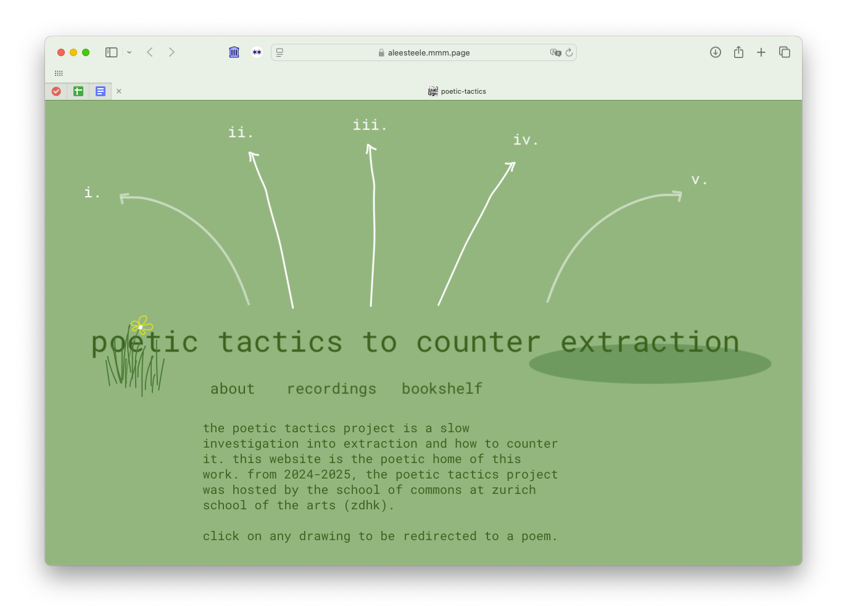This screenshot has height=616, width=852.
Task: Click the two-star eyes extension icon
Action: click(257, 52)
